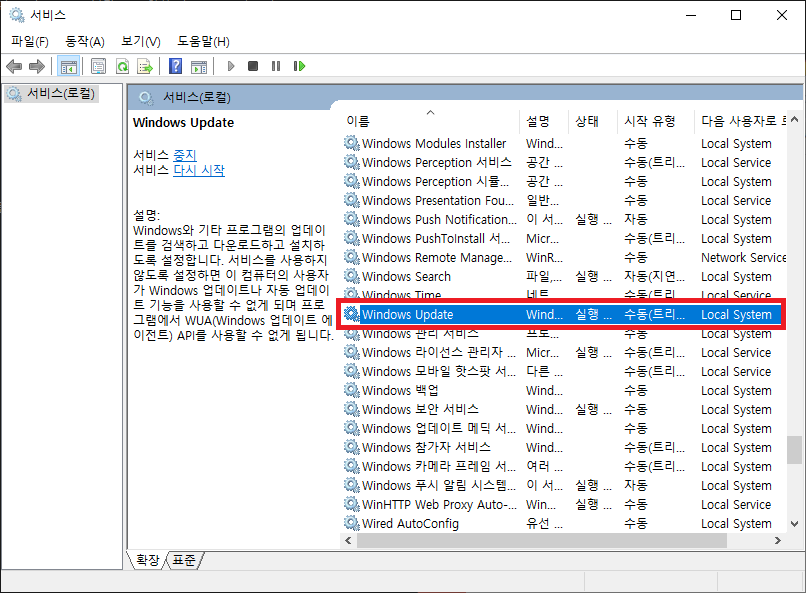Select the Windows 참가자 서비스 row
The width and height of the screenshot is (806, 593).
click(563, 447)
